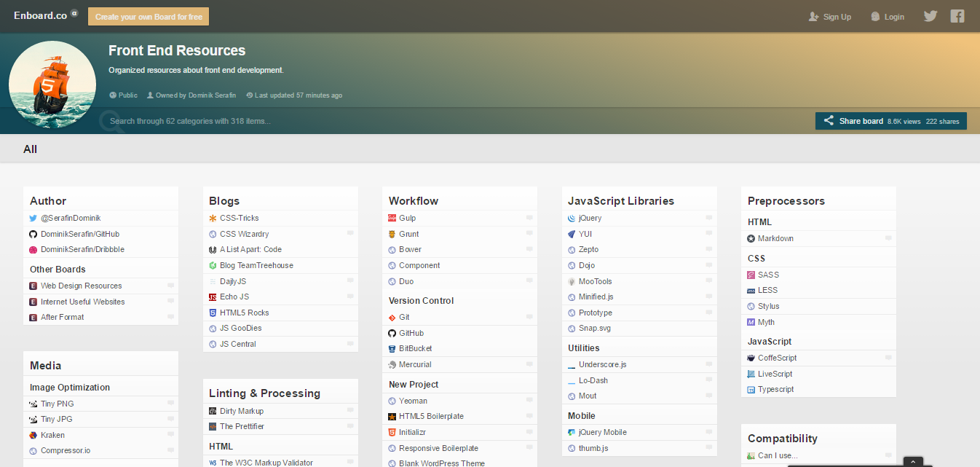Click the Twitter bird icon beside @SerafinDominik
Screen dimensions: 980x467
[x=33, y=218]
